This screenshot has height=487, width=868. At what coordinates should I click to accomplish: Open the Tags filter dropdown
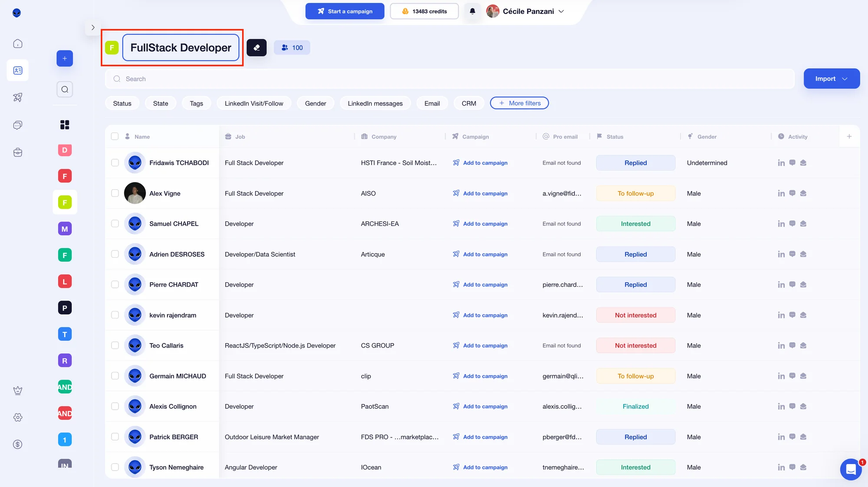click(196, 103)
